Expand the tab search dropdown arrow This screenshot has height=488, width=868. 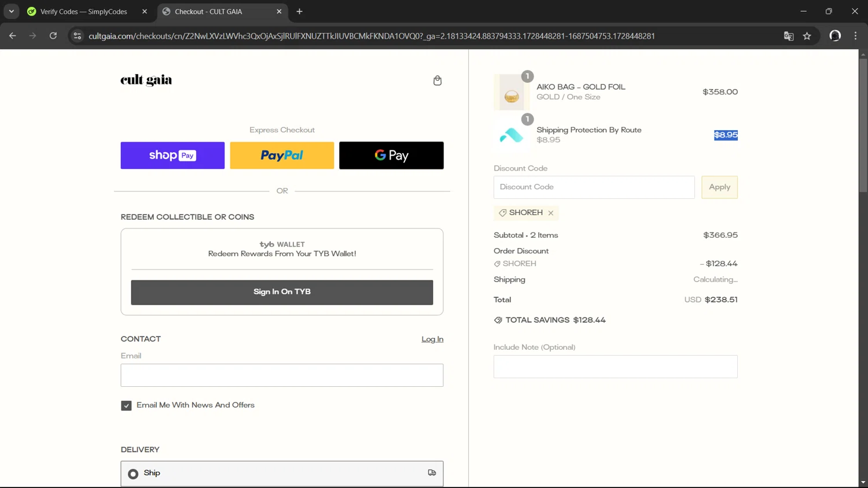point(12,12)
